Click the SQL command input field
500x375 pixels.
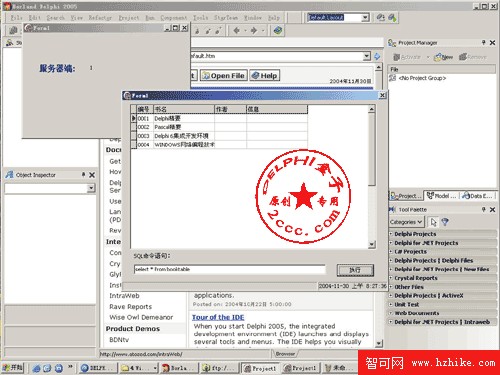coord(230,269)
